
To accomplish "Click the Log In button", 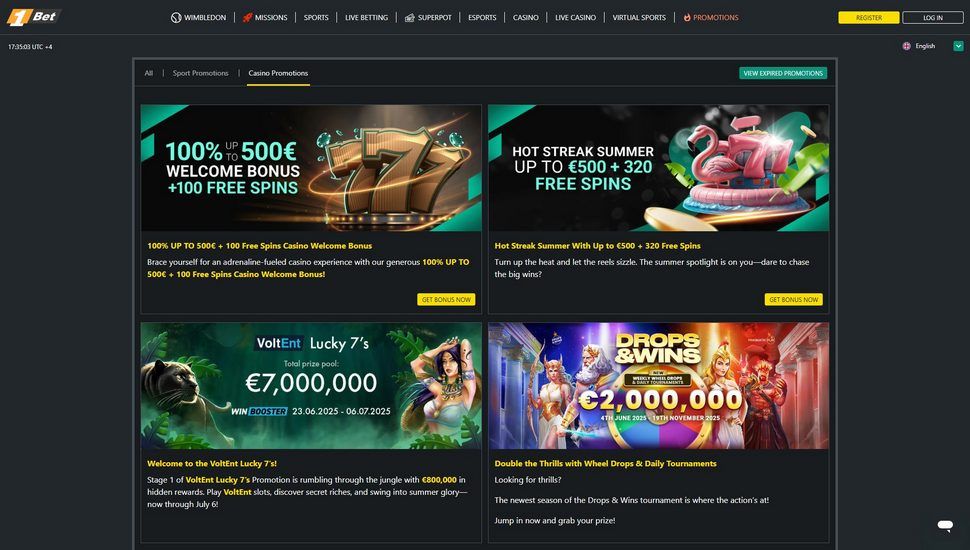I will click(933, 17).
